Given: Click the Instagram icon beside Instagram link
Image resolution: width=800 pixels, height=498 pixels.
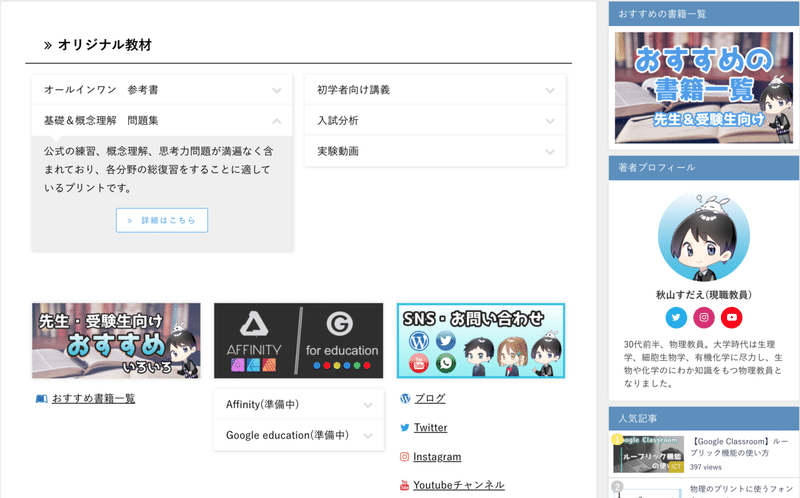Looking at the screenshot, I should point(404,457).
